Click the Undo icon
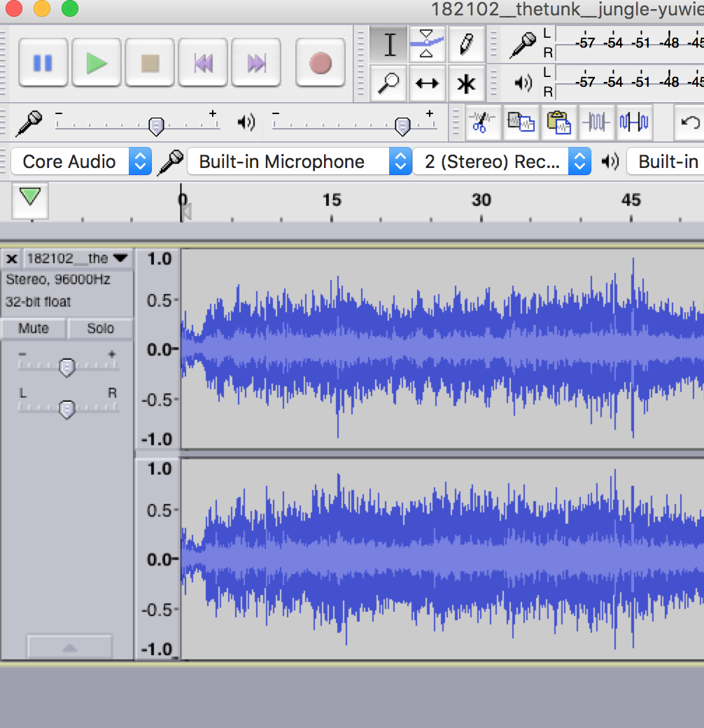Screen dimensions: 704x728 pos(691,122)
